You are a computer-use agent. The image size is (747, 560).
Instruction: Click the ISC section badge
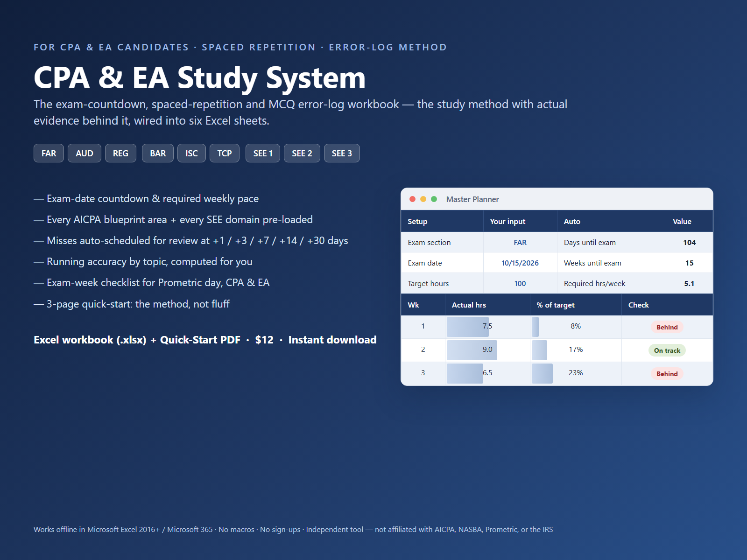191,153
